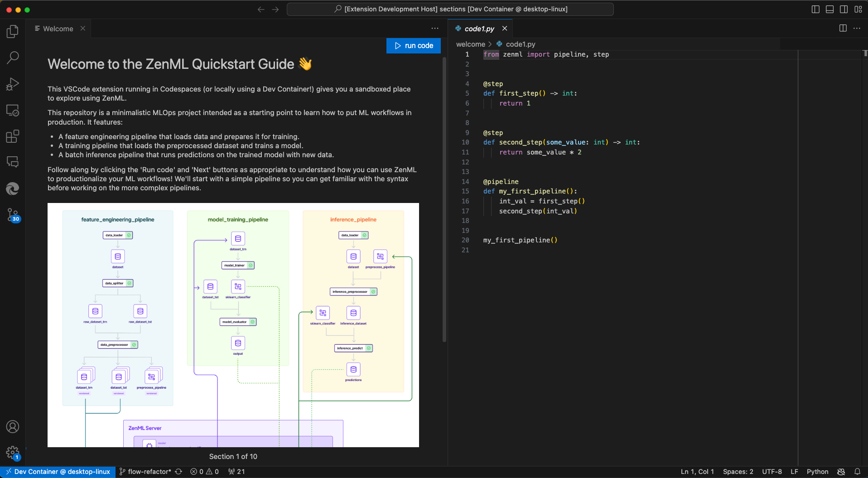Image resolution: width=868 pixels, height=478 pixels.
Task: Click the Welcome panel vertical scrollbar
Action: (444, 199)
